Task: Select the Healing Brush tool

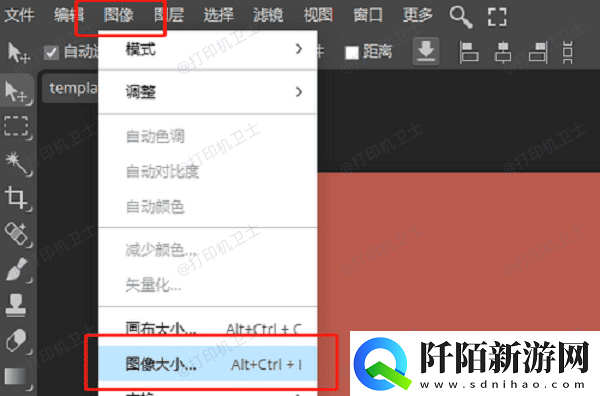Action: click(17, 234)
